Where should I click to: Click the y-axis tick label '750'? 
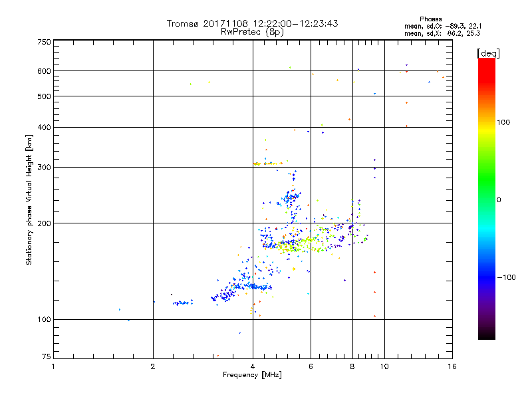pos(44,42)
